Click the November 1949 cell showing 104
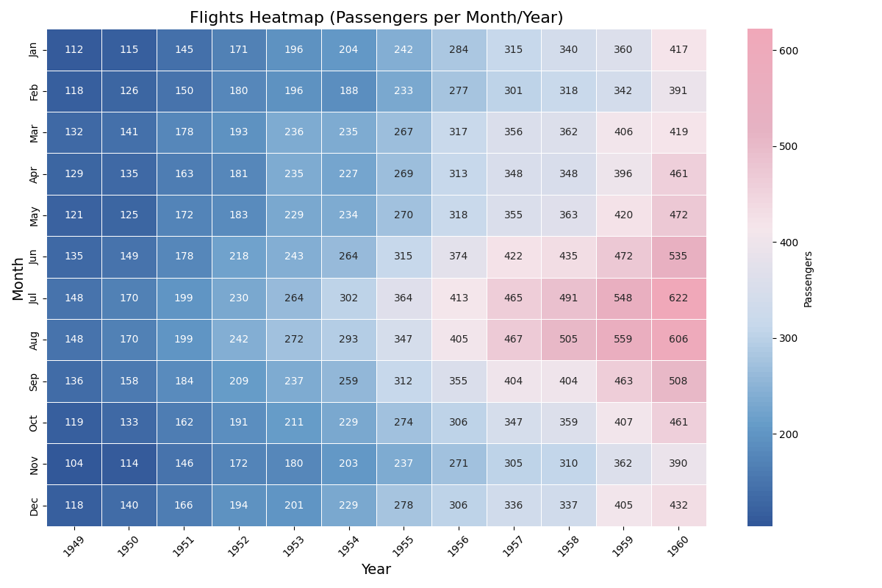The width and height of the screenshot is (882, 588). [x=74, y=464]
